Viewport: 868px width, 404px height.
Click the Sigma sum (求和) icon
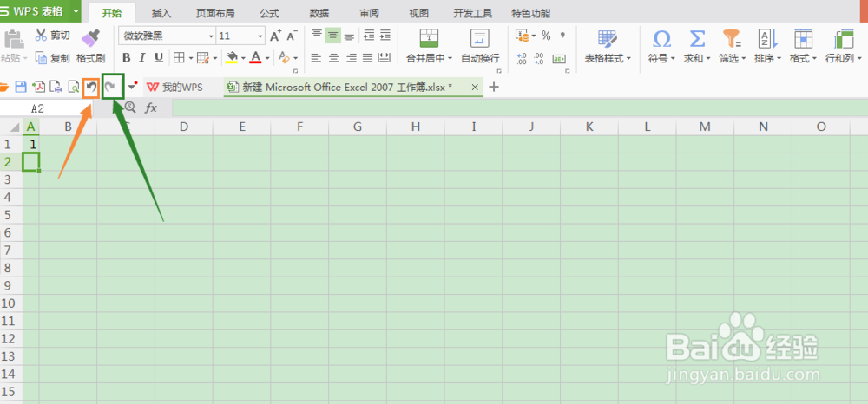point(697,39)
